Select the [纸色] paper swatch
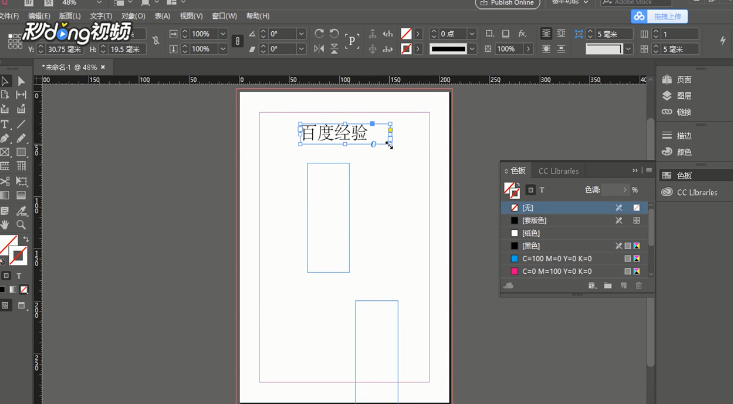733x404 pixels. point(575,233)
